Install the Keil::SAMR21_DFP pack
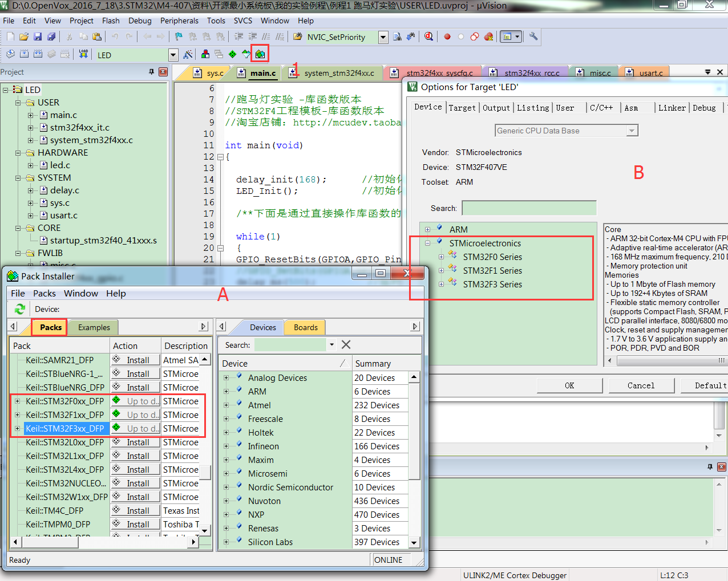Screen dimensions: 728x581 135,360
